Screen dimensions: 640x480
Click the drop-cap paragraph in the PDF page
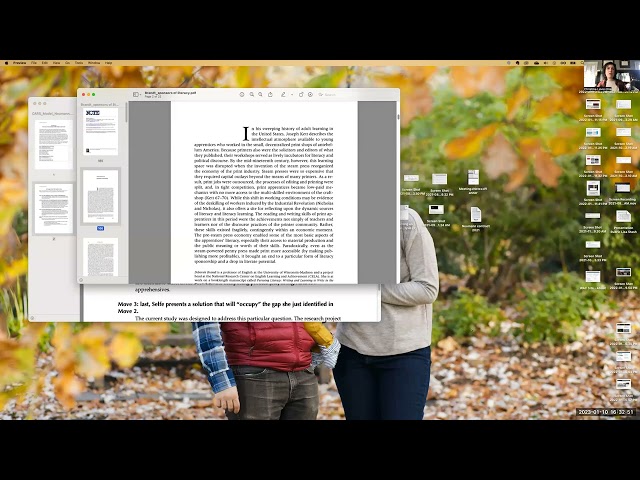264,195
